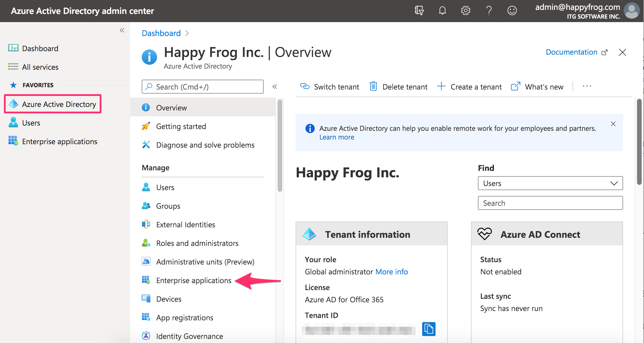Collapse the left favorites sidebar
Image resolution: width=644 pixels, height=343 pixels.
point(122,30)
